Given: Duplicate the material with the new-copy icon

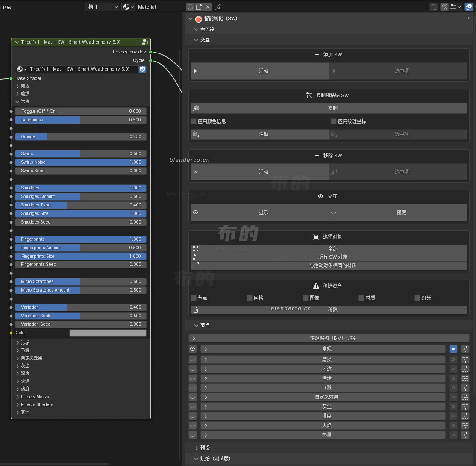Looking at the screenshot, I should [199, 7].
